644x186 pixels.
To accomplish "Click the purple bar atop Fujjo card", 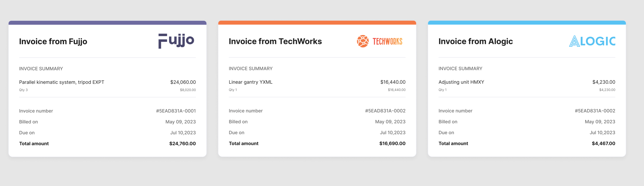I will click(x=107, y=23).
